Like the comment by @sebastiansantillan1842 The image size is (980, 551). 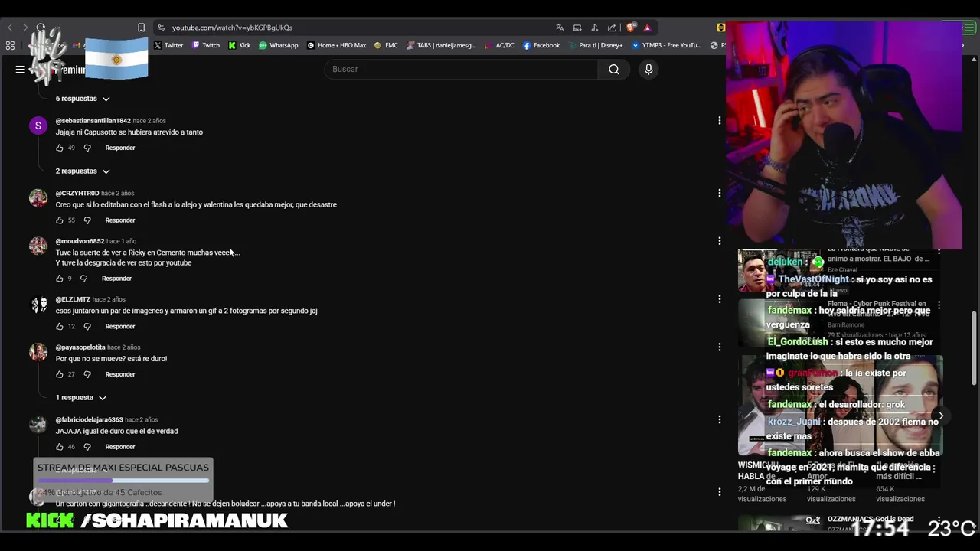pyautogui.click(x=60, y=148)
